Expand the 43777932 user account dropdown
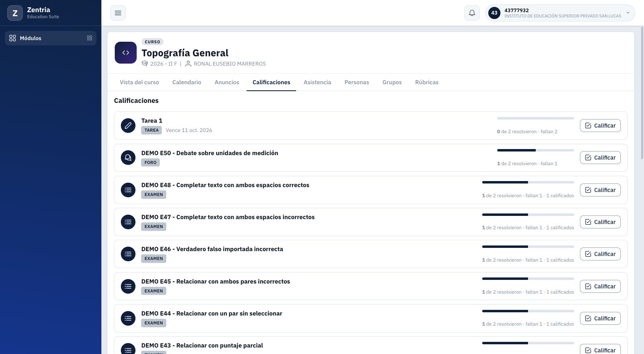644x354 pixels. coord(560,13)
